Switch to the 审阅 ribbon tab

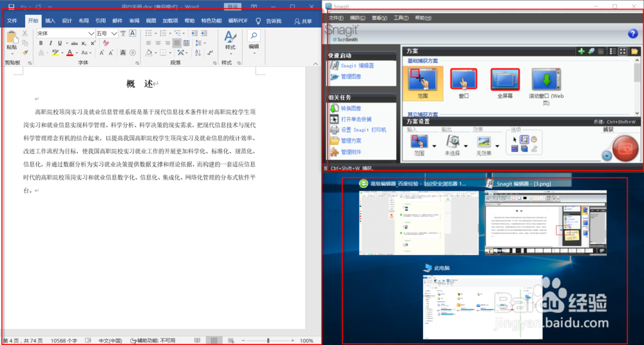coord(135,21)
